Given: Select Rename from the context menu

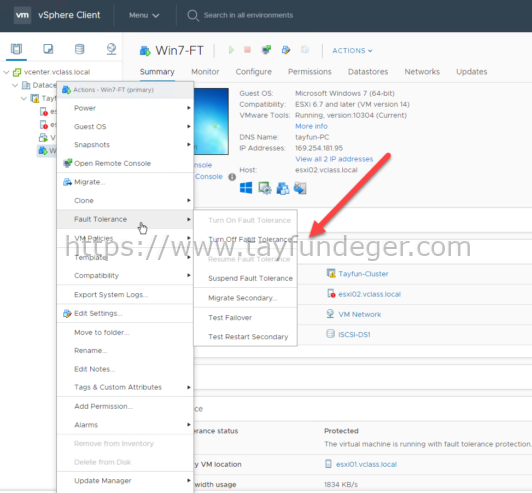Looking at the screenshot, I should pyautogui.click(x=125, y=350).
